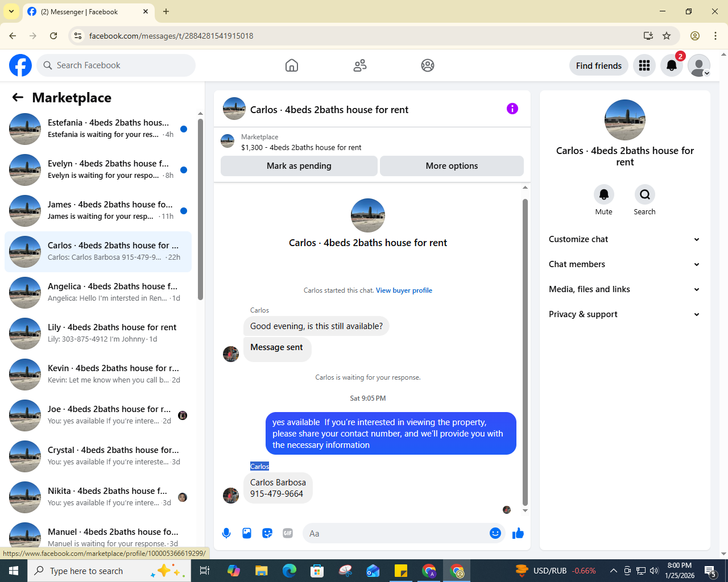Open the Groups icon in top navigation

(428, 65)
